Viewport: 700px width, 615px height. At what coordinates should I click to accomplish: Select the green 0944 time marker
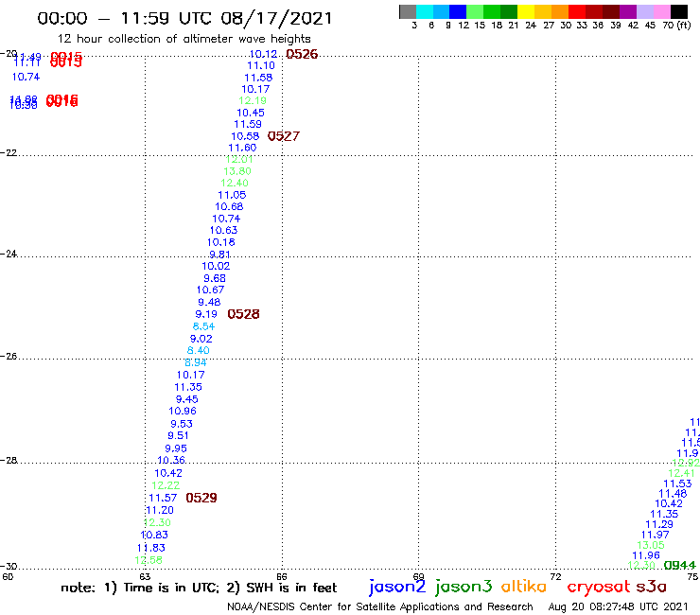[679, 566]
